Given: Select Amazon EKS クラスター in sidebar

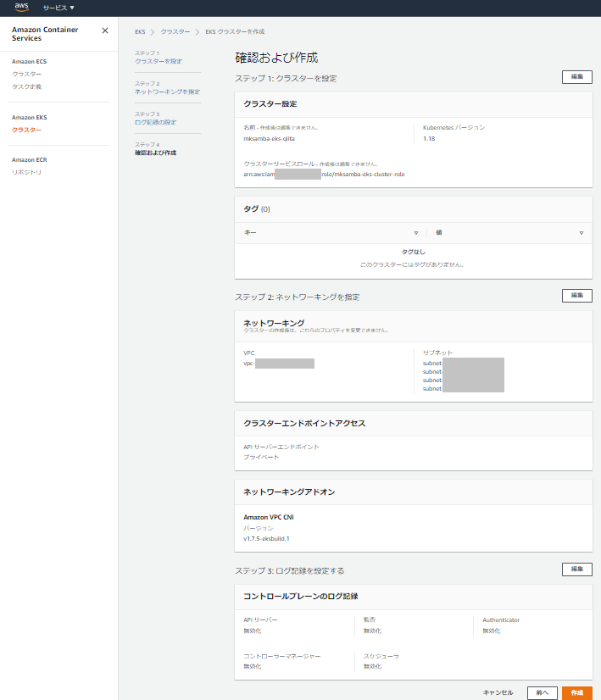Looking at the screenshot, I should point(26,130).
